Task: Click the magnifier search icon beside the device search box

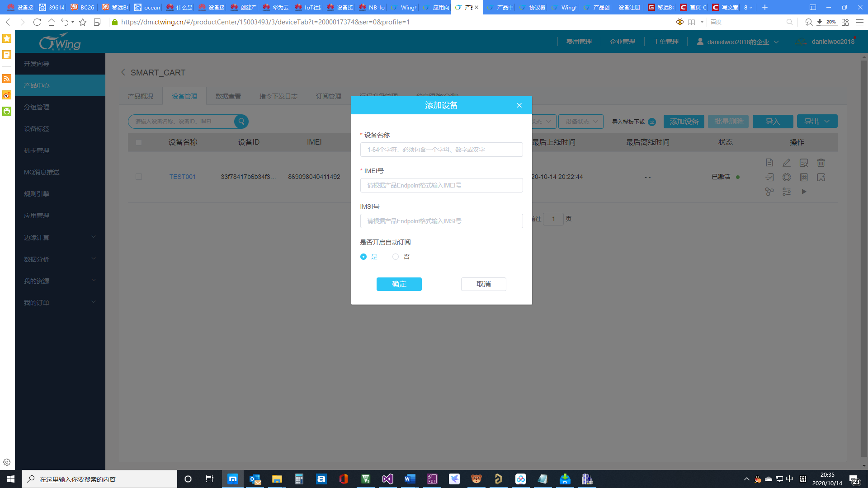Action: tap(241, 122)
